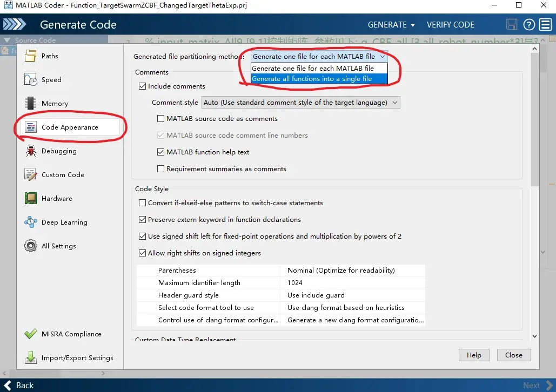Click the MATLAB Coder title bar icon
556x392 pixels.
click(8, 5)
